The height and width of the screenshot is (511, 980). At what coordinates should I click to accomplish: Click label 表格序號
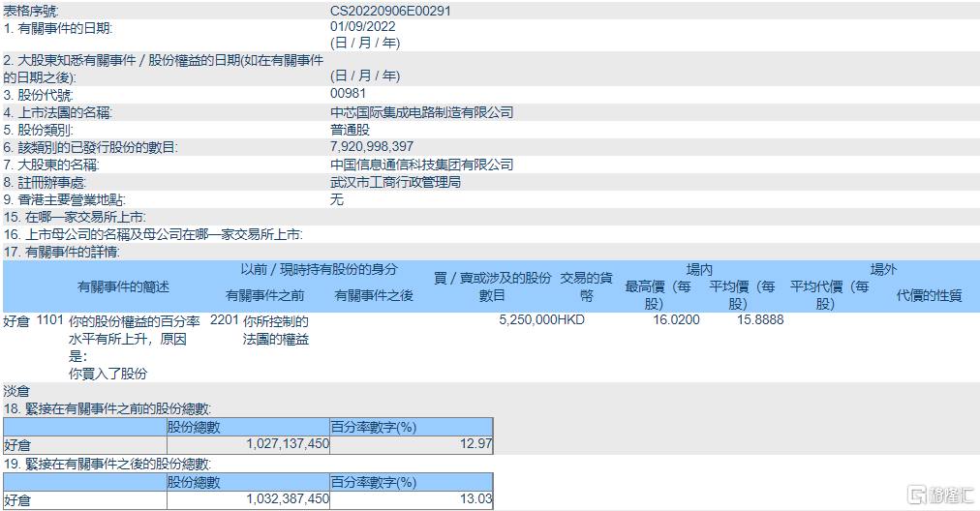[x=31, y=12]
